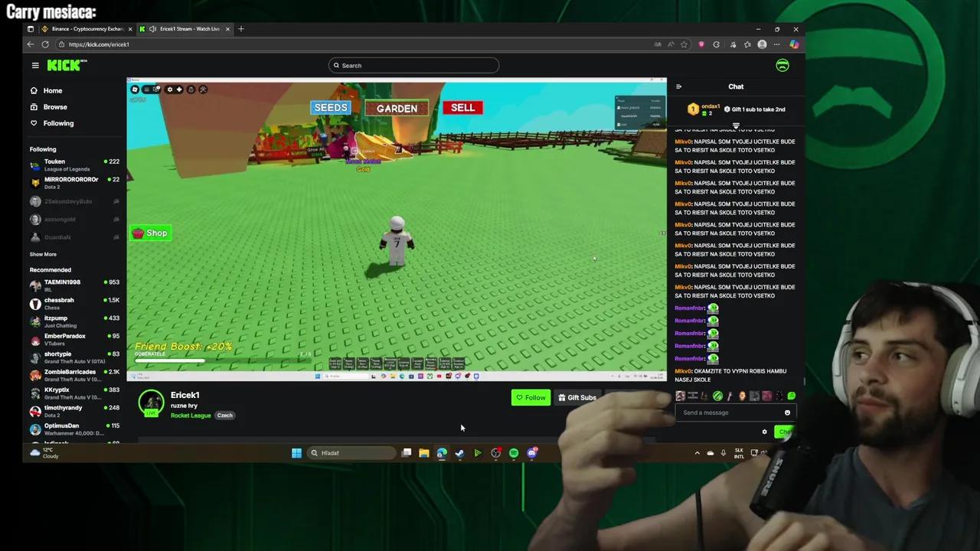Open itzpump Just Chatting channel
Image resolution: width=980 pixels, height=551 pixels.
(74, 321)
